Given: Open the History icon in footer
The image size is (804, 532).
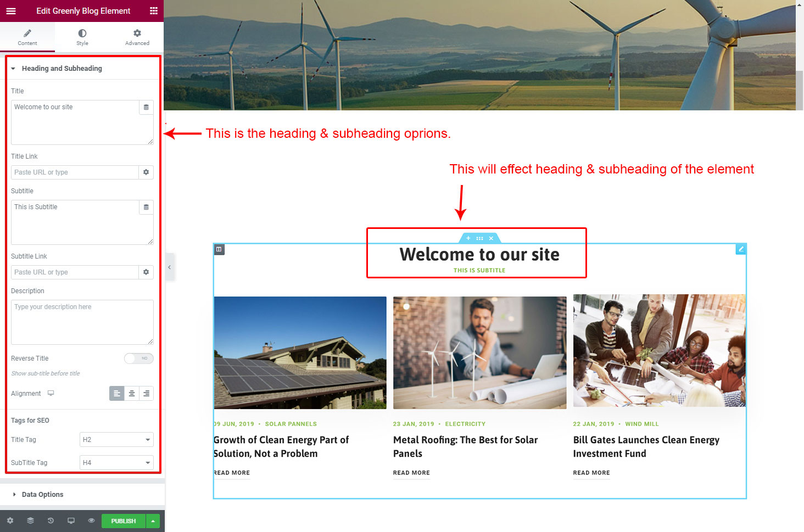Looking at the screenshot, I should [51, 520].
